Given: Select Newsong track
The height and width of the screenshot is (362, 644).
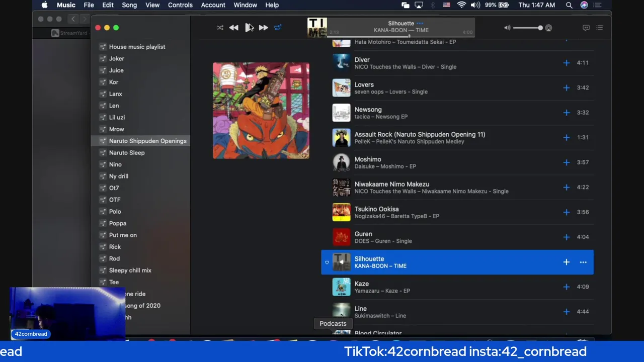Looking at the screenshot, I should tap(457, 113).
